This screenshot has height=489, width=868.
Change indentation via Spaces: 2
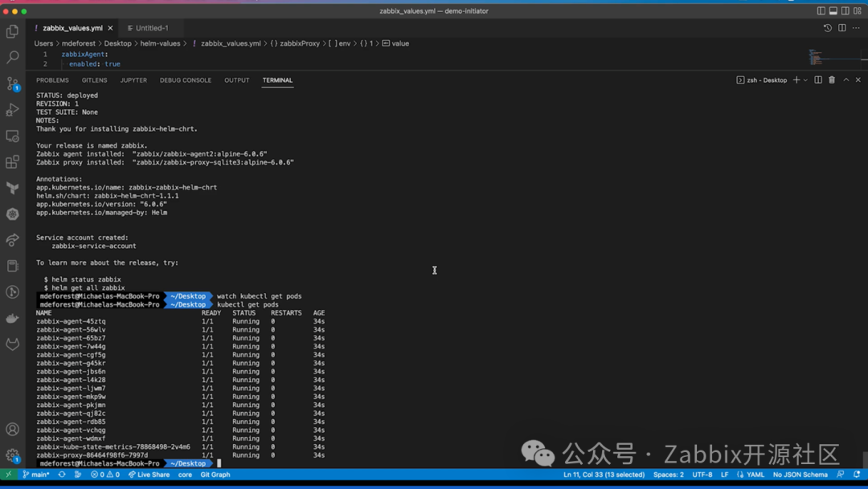click(668, 475)
